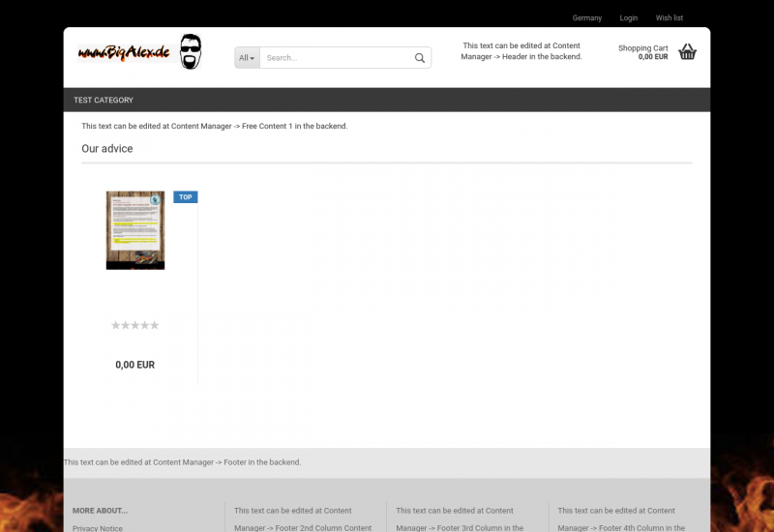Open the Germany country selector
The width and height of the screenshot is (774, 532).
click(586, 18)
